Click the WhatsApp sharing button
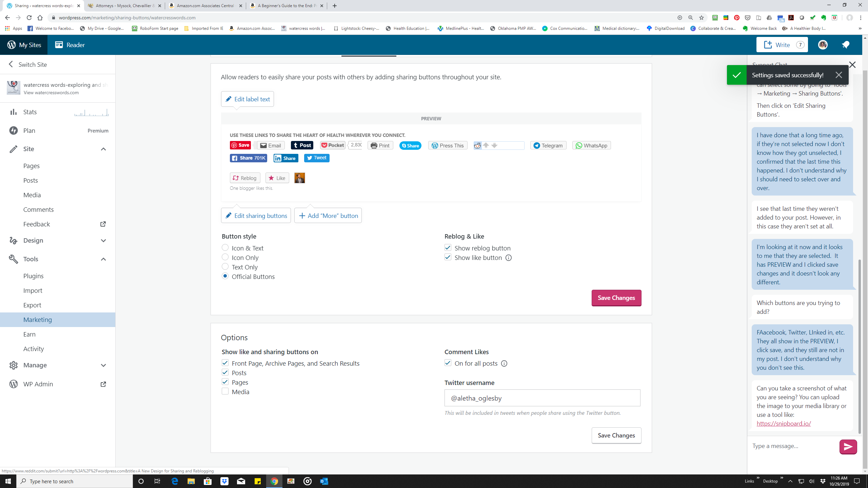 (x=591, y=145)
